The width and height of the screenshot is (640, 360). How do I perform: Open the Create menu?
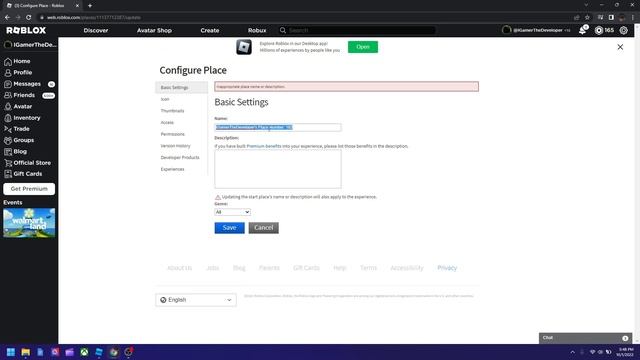(x=210, y=31)
